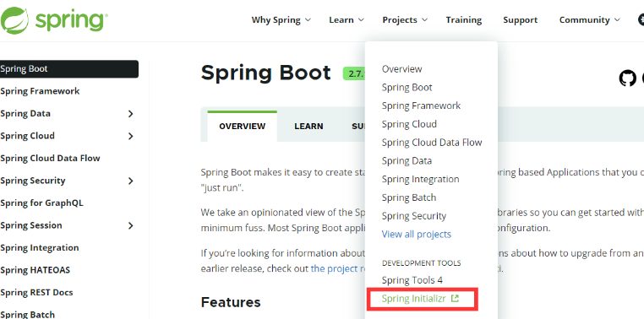Expand Spring Session sidebar chevron

[x=131, y=225]
